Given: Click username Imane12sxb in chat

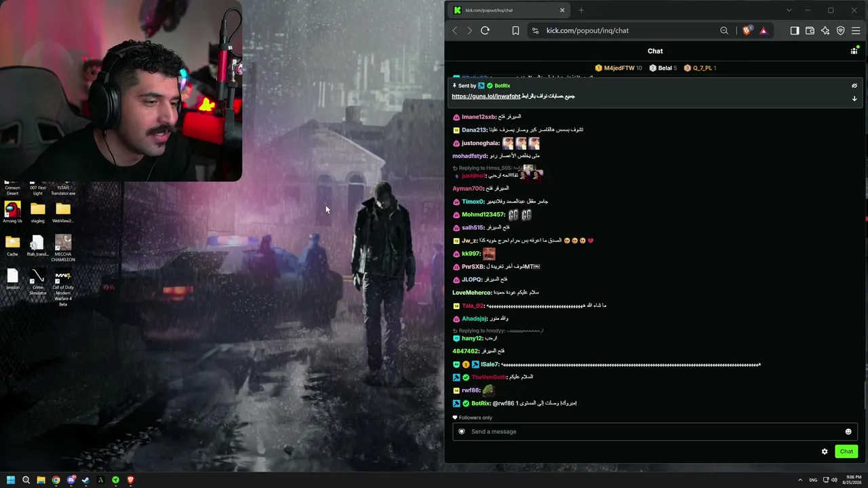Looking at the screenshot, I should pyautogui.click(x=479, y=117).
